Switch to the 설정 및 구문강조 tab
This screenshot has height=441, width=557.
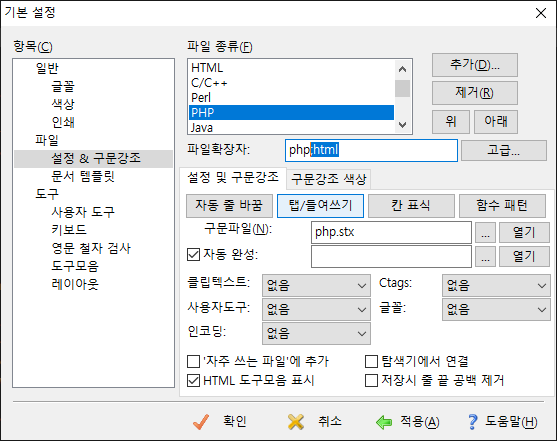[x=233, y=177]
